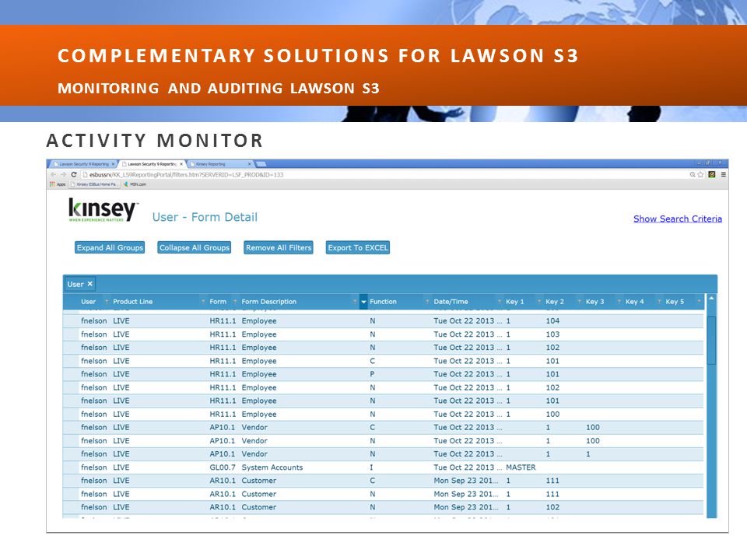This screenshot has height=560, width=747.
Task: Sort by Form Description column header
Action: pos(268,302)
